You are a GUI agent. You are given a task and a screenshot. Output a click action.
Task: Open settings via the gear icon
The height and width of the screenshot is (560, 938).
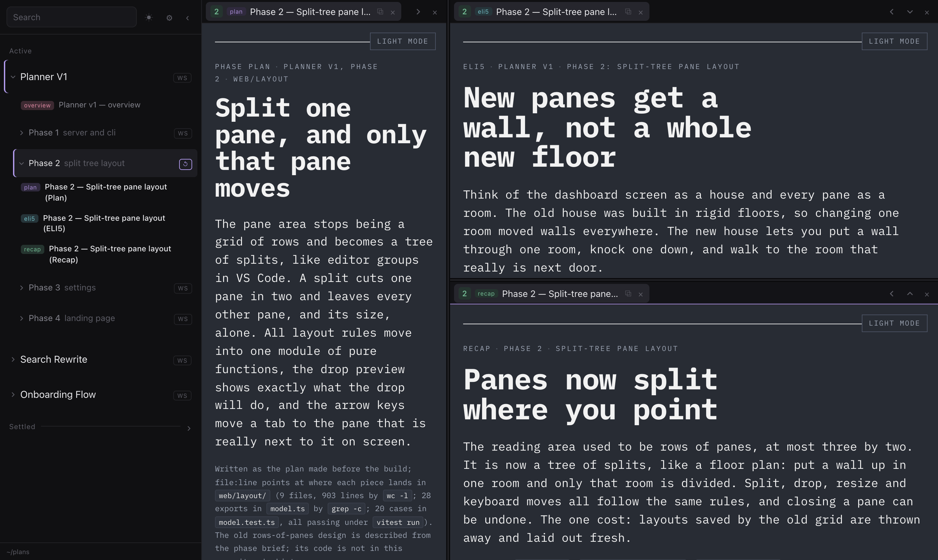click(169, 18)
